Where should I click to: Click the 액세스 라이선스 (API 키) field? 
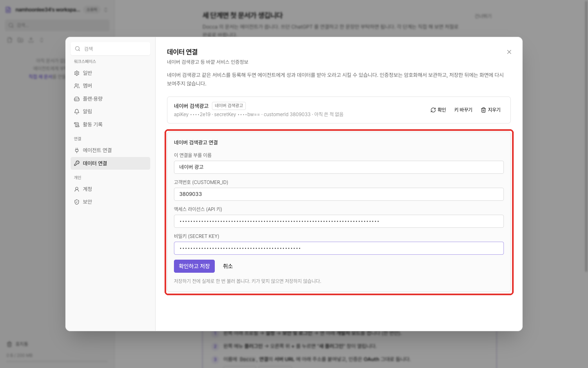(339, 221)
